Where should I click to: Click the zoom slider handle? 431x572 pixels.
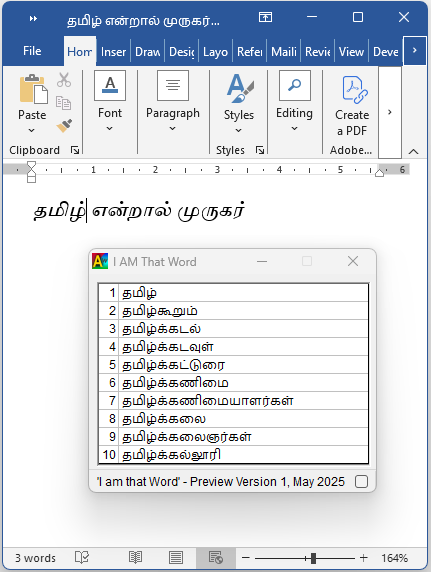click(313, 558)
